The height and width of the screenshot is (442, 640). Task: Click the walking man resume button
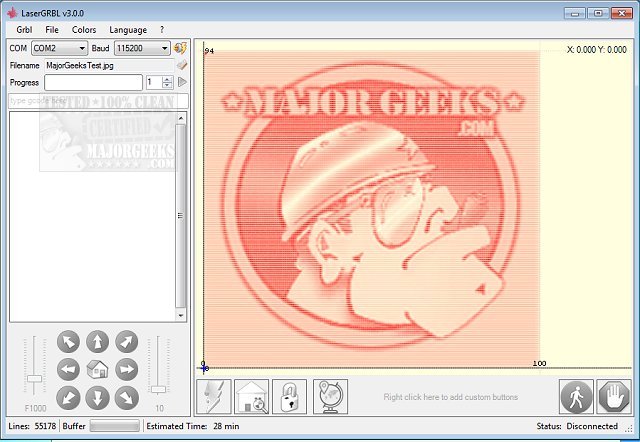[576, 397]
